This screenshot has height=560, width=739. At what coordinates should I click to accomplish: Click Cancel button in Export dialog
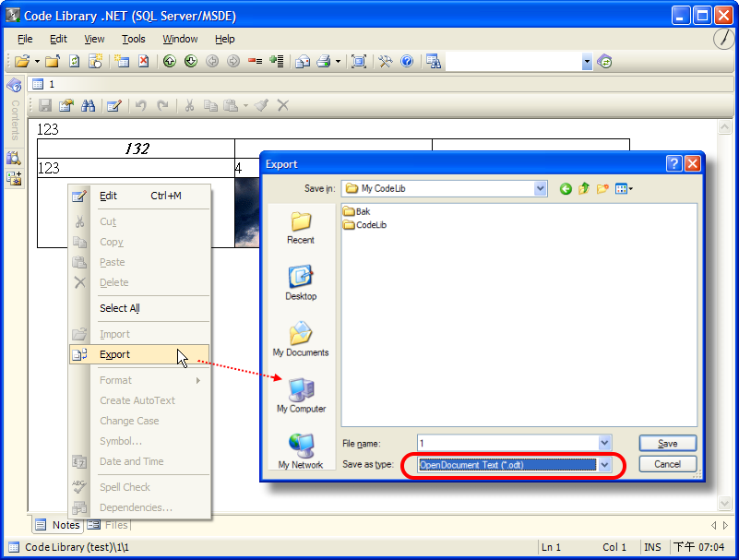667,464
